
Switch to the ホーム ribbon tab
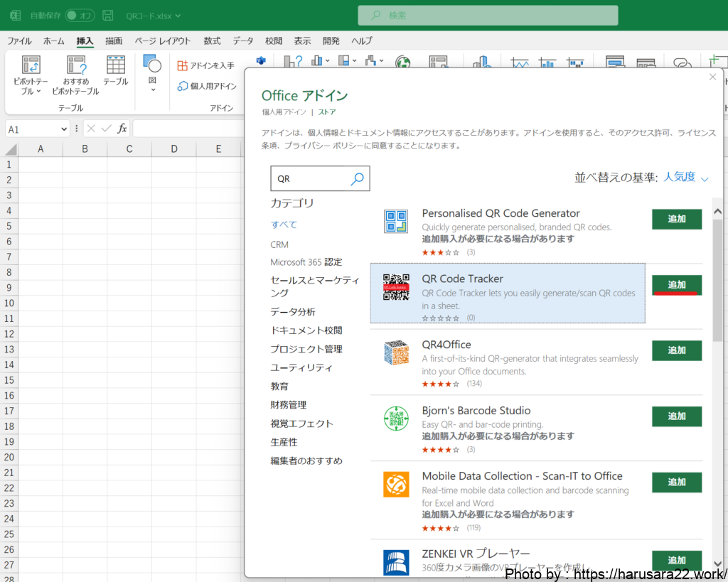(x=53, y=41)
